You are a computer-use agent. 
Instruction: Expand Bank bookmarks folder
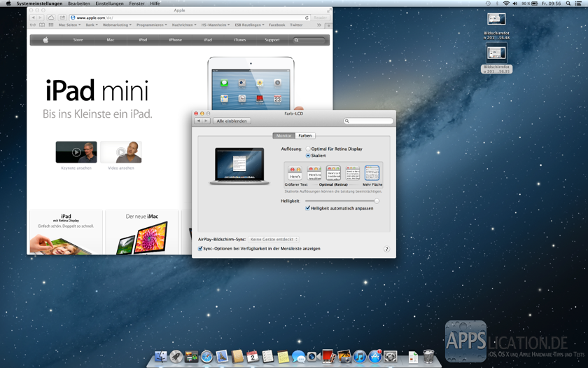pyautogui.click(x=92, y=25)
